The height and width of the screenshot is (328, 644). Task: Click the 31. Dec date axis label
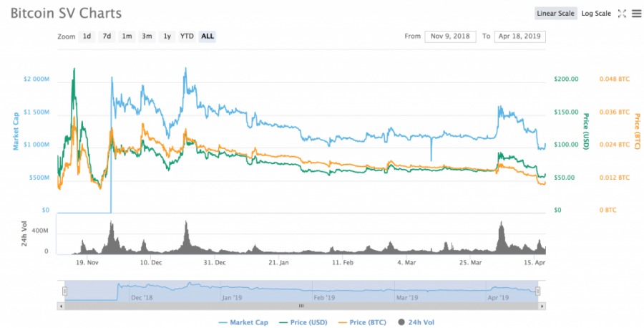pos(215,262)
